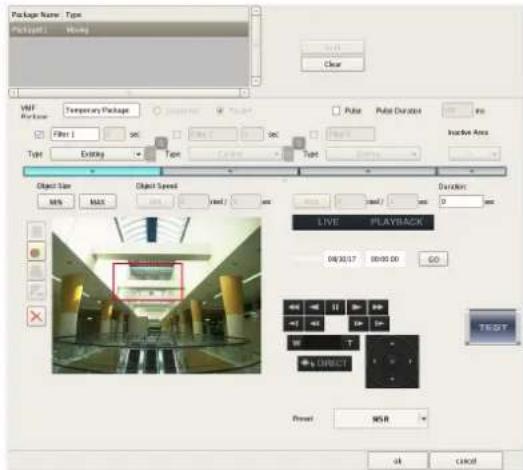Click the W/T zoom slider bar
523x470 pixels.
click(323, 343)
